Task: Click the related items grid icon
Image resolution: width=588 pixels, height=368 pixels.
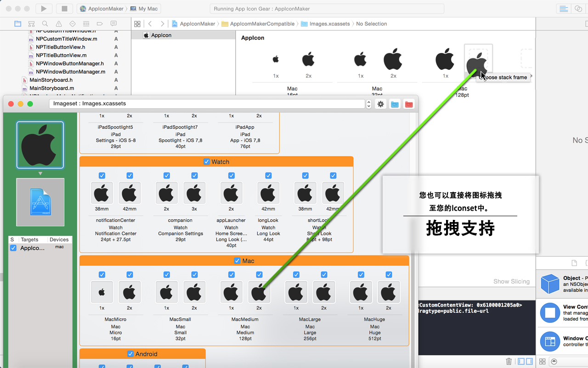Action: pos(137,24)
